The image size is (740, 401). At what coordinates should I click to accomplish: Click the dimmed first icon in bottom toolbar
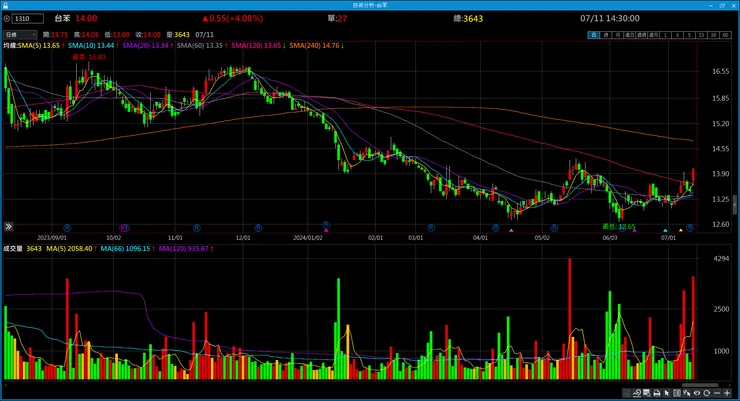pos(626,393)
